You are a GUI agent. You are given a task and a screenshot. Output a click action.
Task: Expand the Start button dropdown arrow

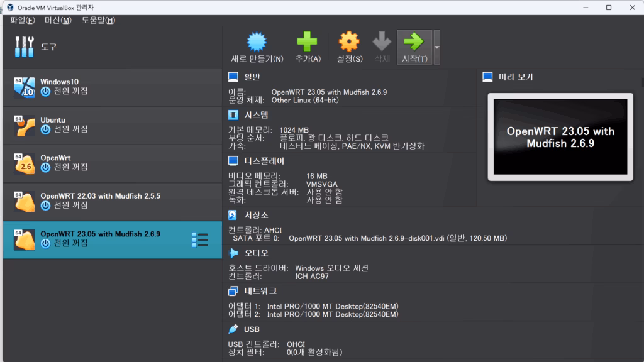(x=437, y=47)
